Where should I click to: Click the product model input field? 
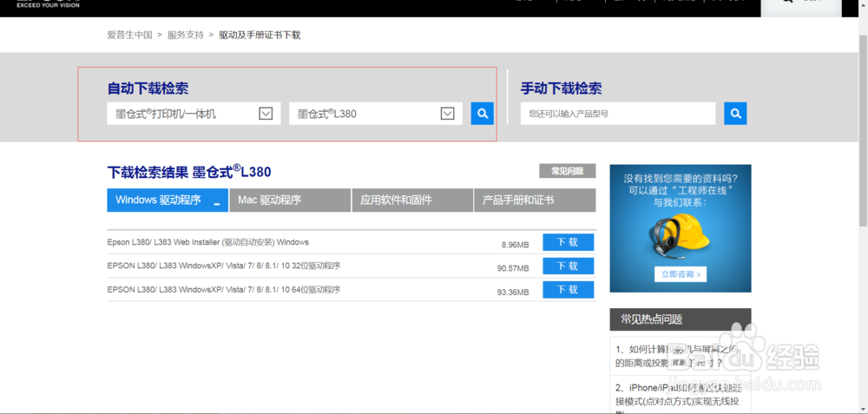point(618,114)
